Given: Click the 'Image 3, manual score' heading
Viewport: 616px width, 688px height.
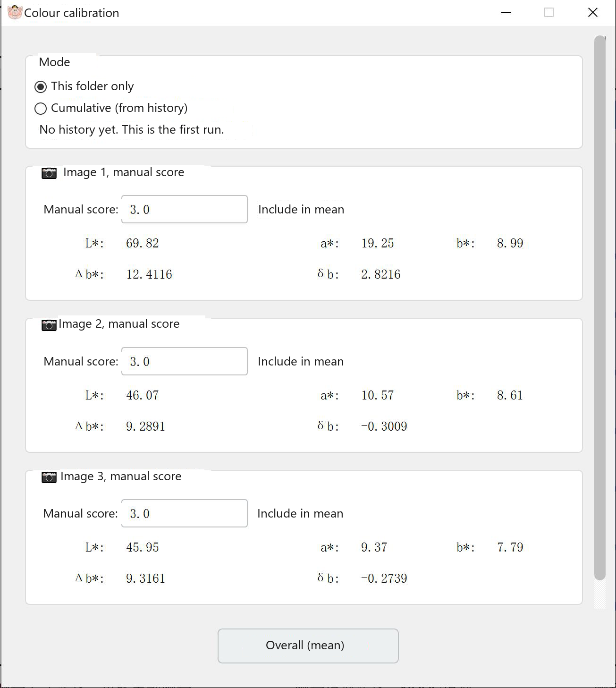Looking at the screenshot, I should tap(121, 476).
